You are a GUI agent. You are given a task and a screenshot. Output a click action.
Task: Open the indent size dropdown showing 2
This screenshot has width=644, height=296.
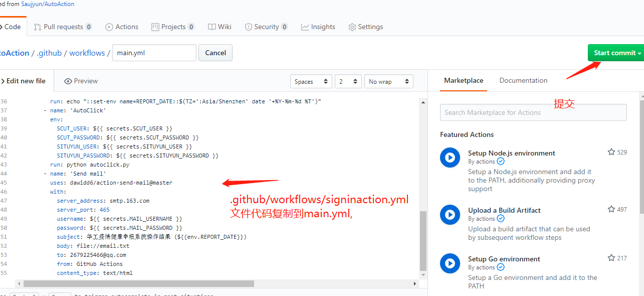[348, 81]
